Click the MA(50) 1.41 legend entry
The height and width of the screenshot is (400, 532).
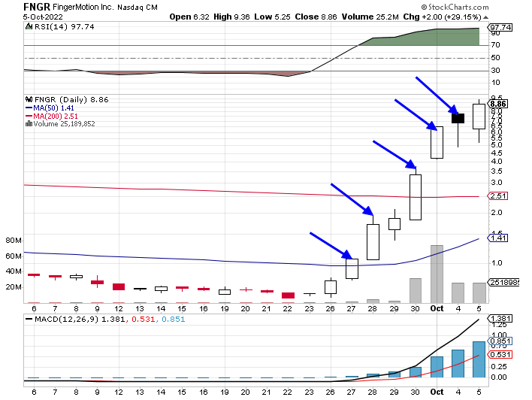(50, 108)
